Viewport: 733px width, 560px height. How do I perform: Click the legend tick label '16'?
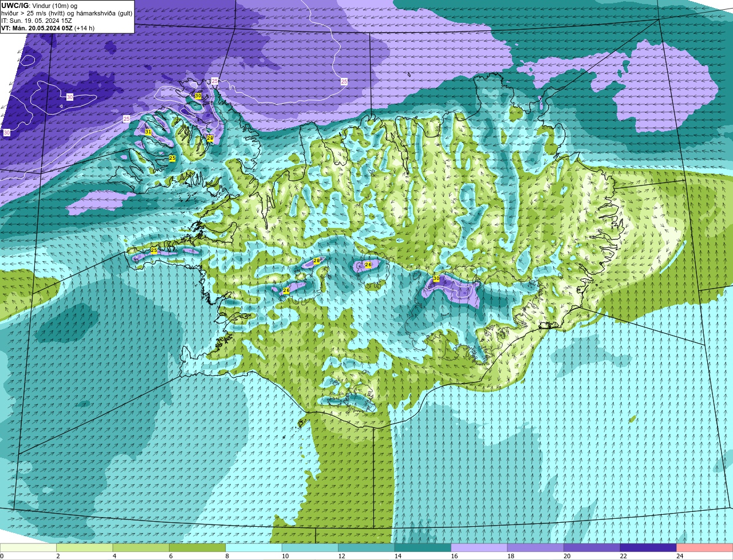click(455, 556)
